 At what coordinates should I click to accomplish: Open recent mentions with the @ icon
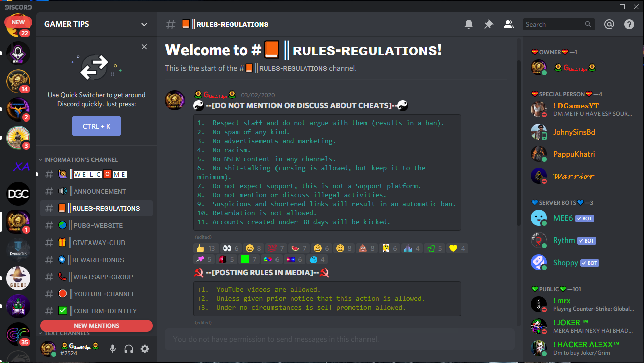pyautogui.click(x=609, y=24)
